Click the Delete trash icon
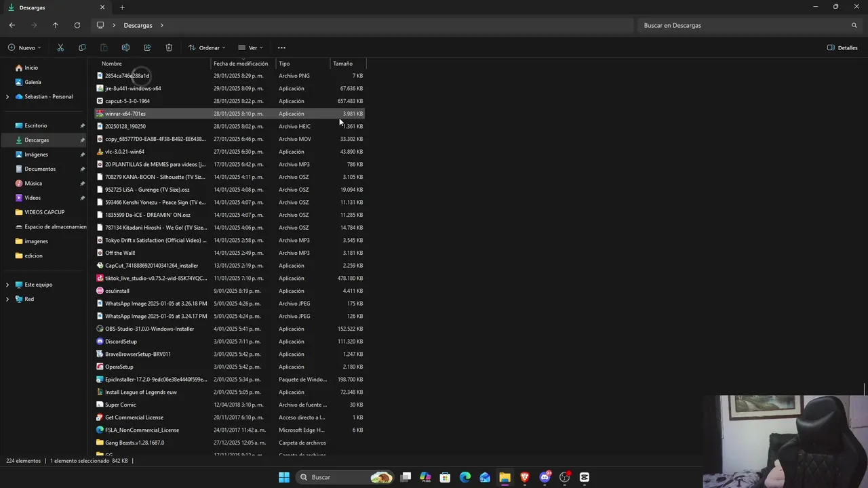The image size is (868, 488). 169,47
